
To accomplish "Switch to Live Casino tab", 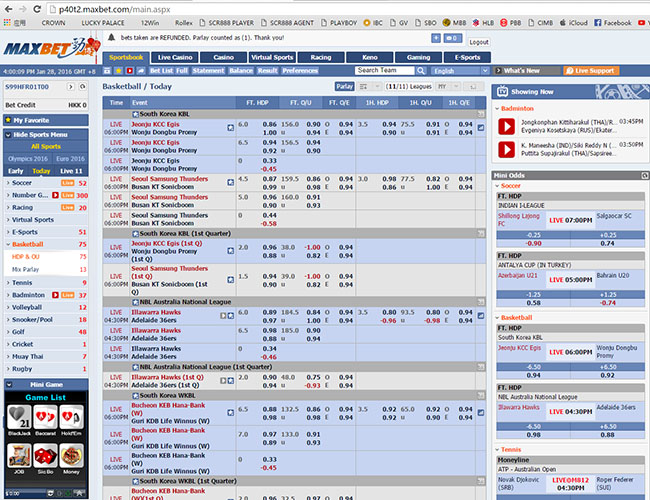I will pos(175,57).
